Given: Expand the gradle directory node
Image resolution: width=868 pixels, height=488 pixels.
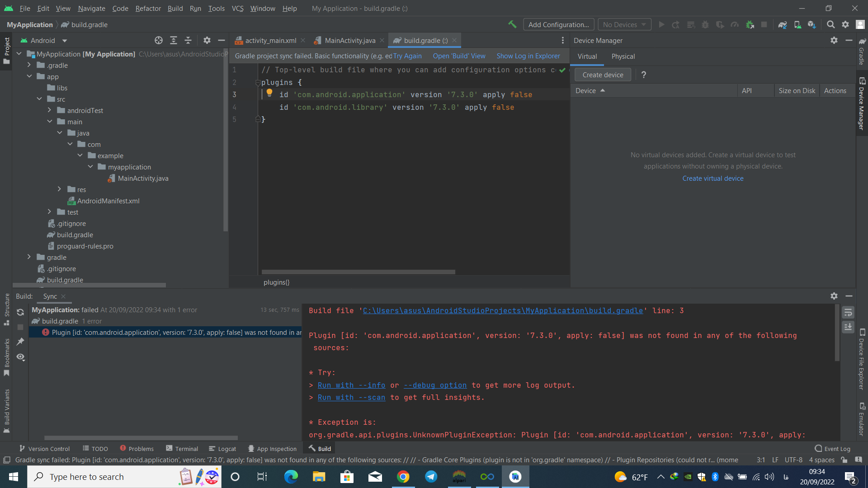Looking at the screenshot, I should coord(28,258).
